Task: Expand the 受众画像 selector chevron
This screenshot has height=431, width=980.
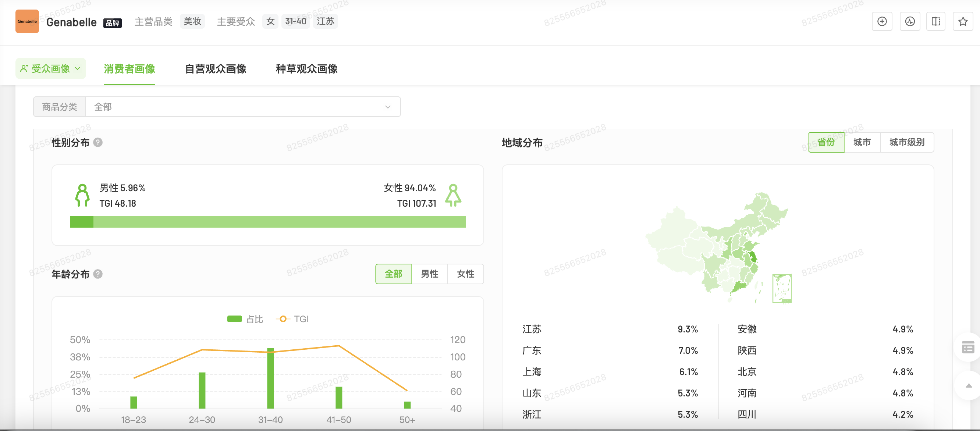Action: [78, 68]
